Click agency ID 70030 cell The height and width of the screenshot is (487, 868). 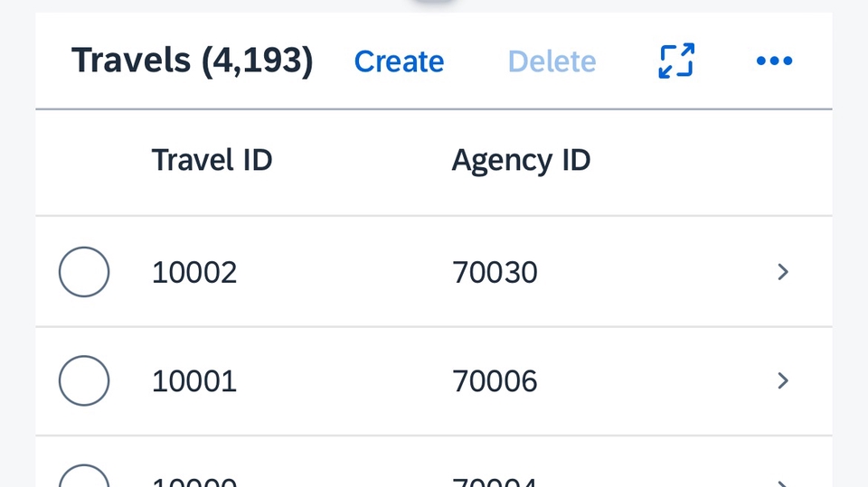[x=495, y=272]
